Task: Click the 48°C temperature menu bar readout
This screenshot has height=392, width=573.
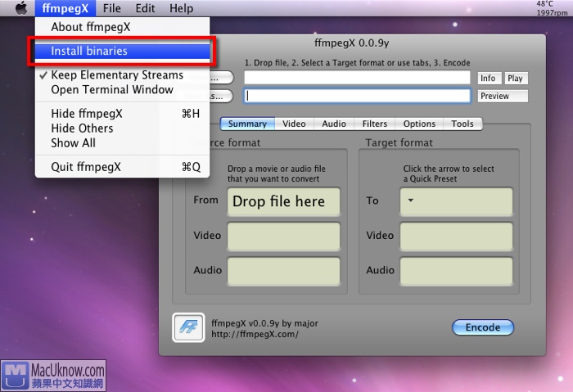Action: [544, 3]
